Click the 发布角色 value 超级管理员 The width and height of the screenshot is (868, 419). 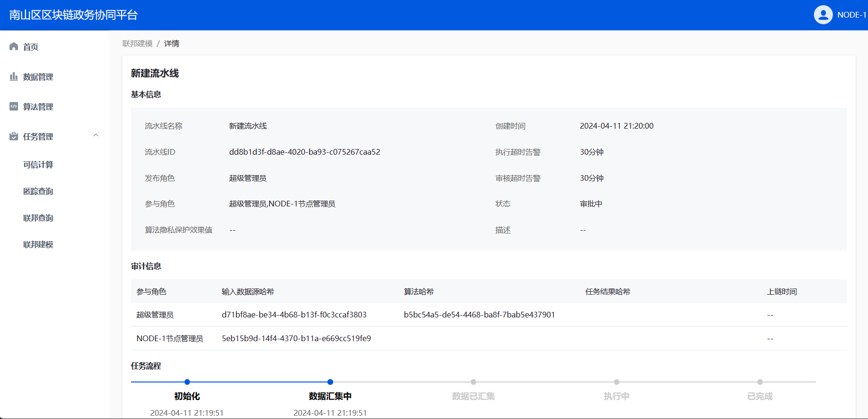248,178
